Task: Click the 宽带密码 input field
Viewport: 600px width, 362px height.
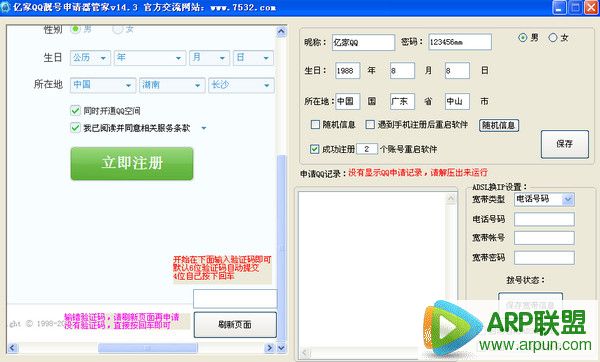Action: coord(544,258)
